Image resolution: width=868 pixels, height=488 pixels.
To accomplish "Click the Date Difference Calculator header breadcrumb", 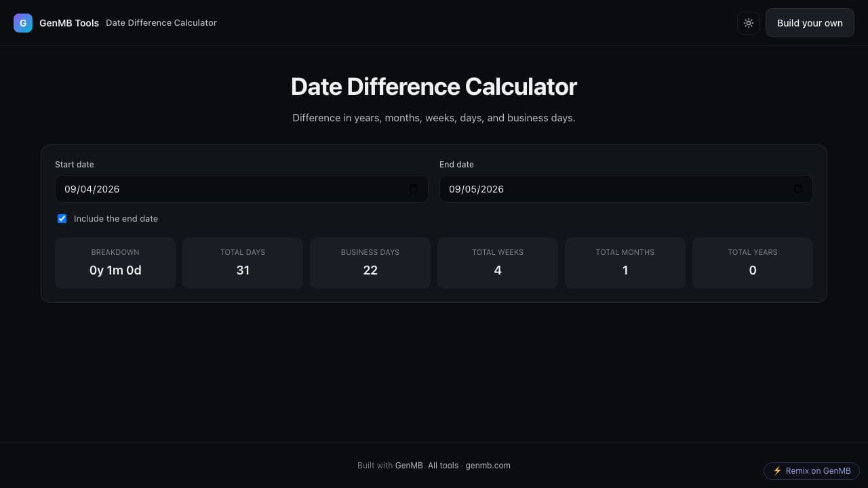I will [x=161, y=23].
